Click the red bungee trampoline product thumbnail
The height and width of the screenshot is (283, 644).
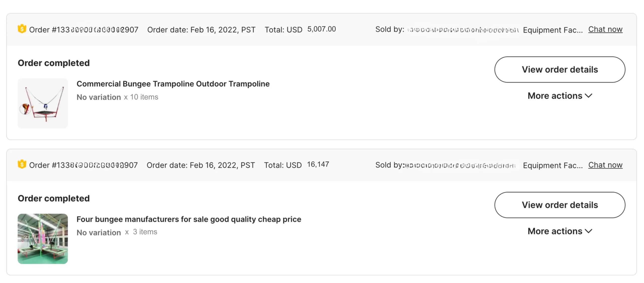click(x=43, y=103)
